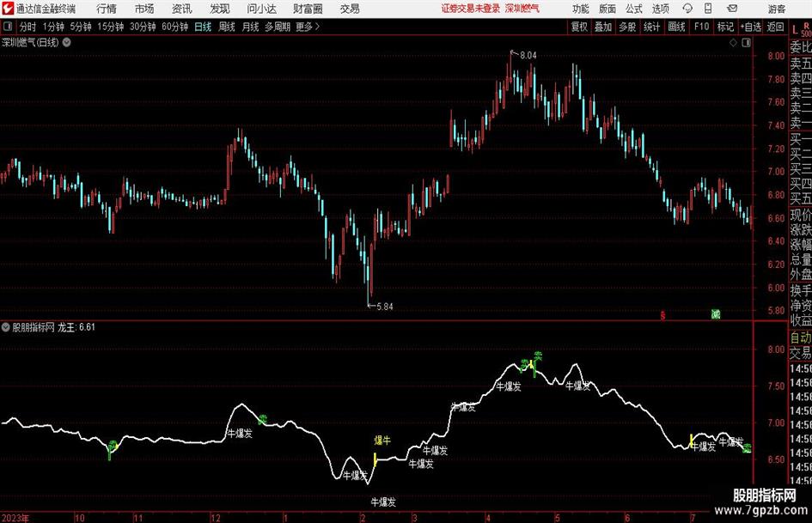
Task: Open the 市场 menu
Action: (x=144, y=9)
